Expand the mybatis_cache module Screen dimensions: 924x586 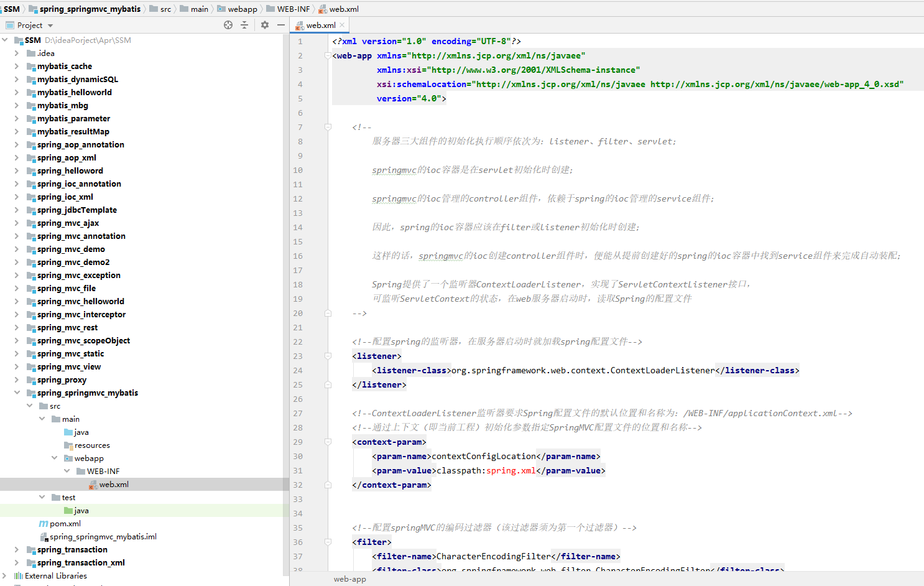[x=17, y=66]
